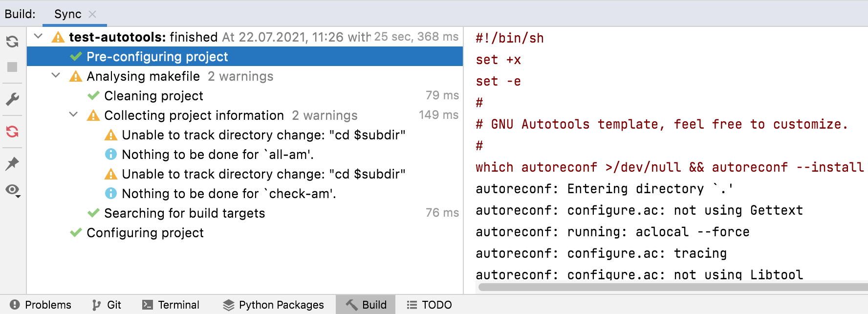Open the TODO tool window
The width and height of the screenshot is (868, 314).
tap(430, 305)
